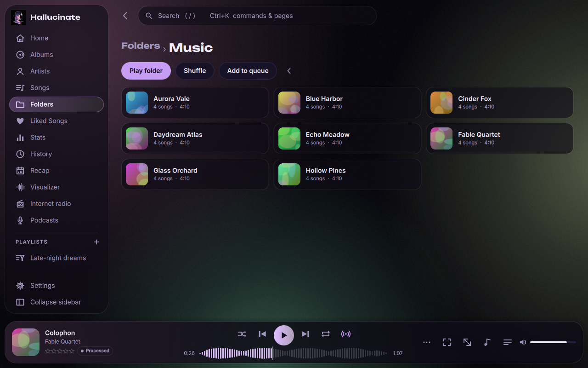Screen dimensions: 588x368
Task: Click the Shuffle folder button
Action: click(195, 71)
